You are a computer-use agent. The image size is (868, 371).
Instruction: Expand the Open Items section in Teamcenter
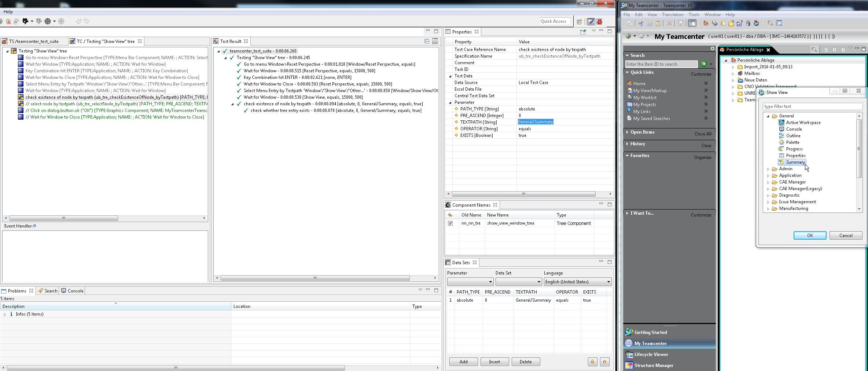(x=627, y=132)
